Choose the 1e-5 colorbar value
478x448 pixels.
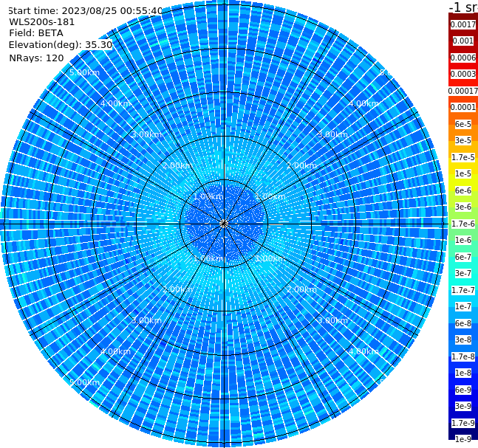(463, 173)
